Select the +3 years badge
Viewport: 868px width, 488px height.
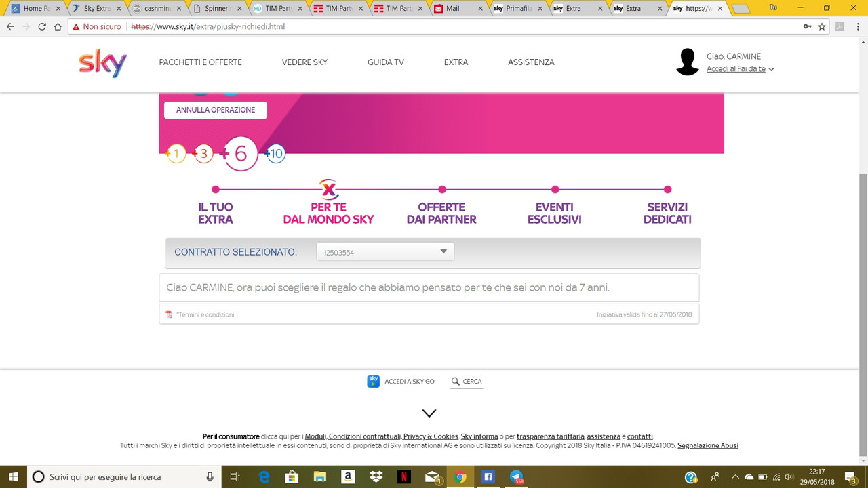pyautogui.click(x=203, y=154)
